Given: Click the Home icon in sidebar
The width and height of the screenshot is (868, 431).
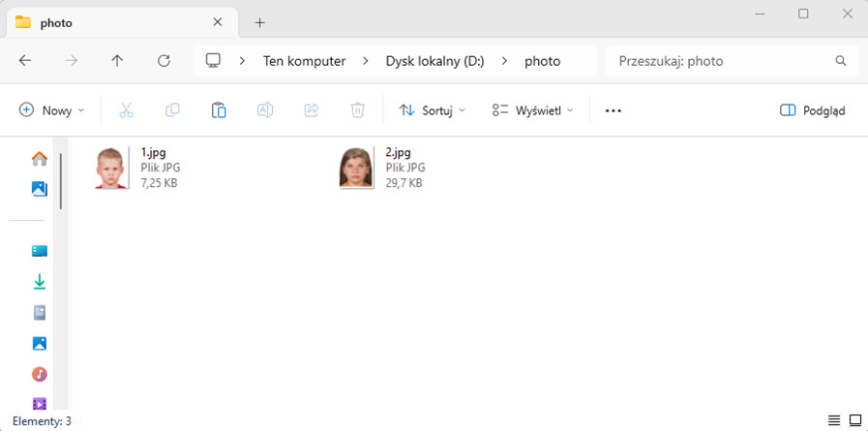Looking at the screenshot, I should pos(40,159).
